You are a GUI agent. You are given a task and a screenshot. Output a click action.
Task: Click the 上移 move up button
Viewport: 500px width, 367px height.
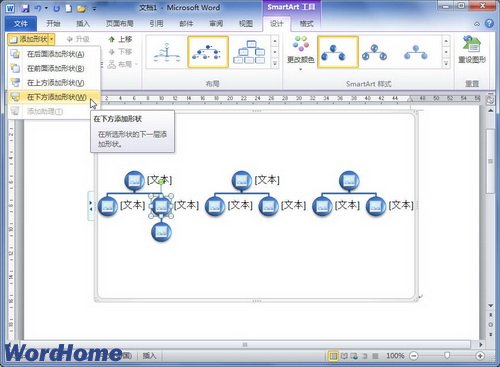coord(120,39)
